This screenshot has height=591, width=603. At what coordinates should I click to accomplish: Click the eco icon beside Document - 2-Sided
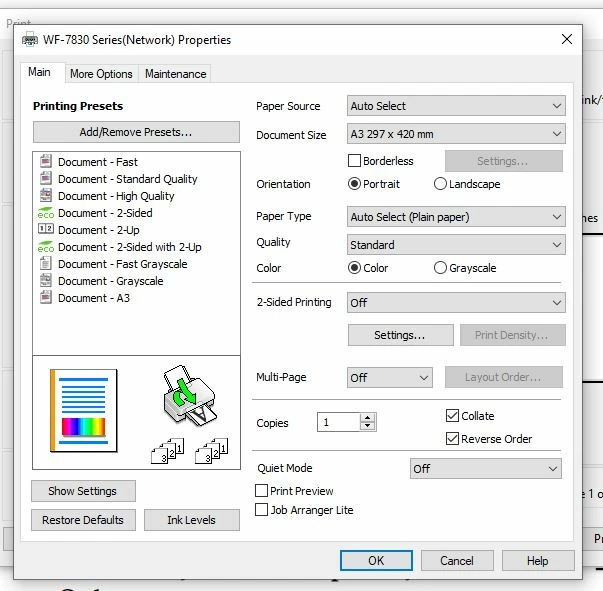[46, 213]
